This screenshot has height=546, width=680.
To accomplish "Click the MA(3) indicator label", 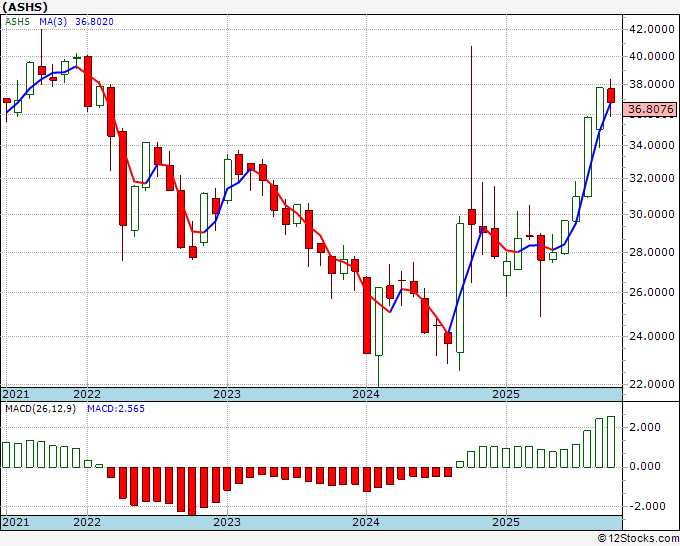I will (x=53, y=22).
